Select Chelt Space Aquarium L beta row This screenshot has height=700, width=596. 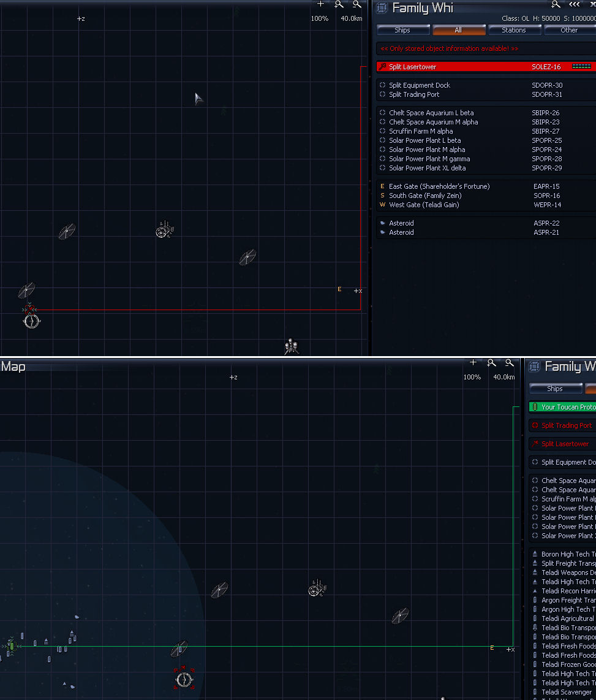(x=486, y=113)
